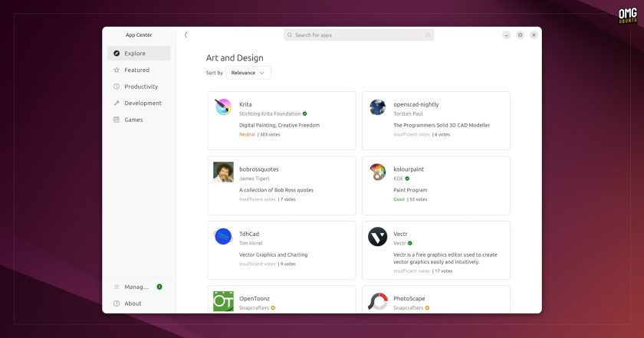This screenshot has height=338, width=644.
Task: Focus the Search for apps field
Action: (x=359, y=35)
